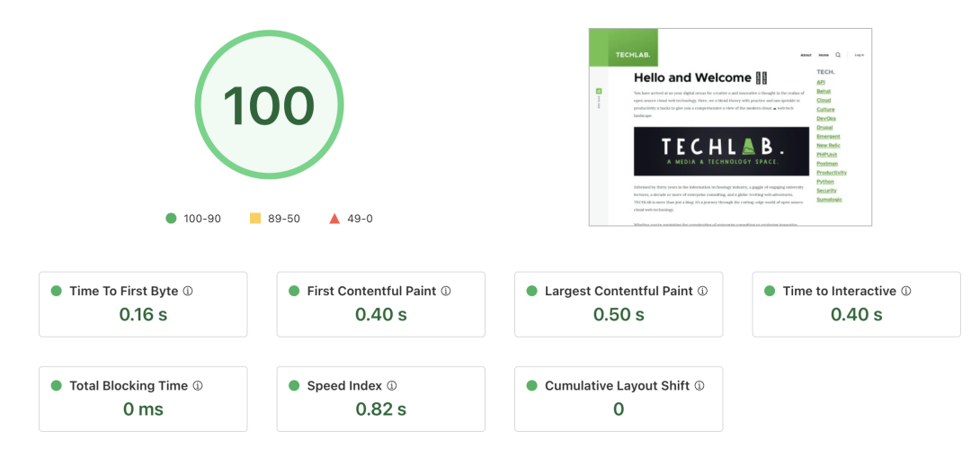The height and width of the screenshot is (450, 980).
Task: Click the green status dot beside Speed Index
Action: (294, 386)
